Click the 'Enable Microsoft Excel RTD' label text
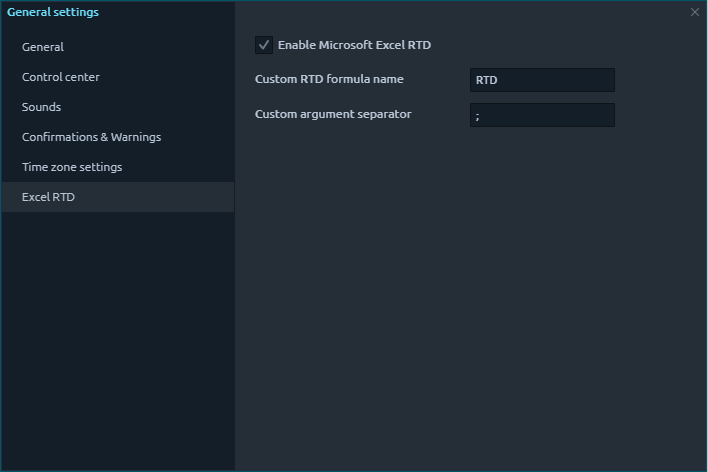 [354, 45]
